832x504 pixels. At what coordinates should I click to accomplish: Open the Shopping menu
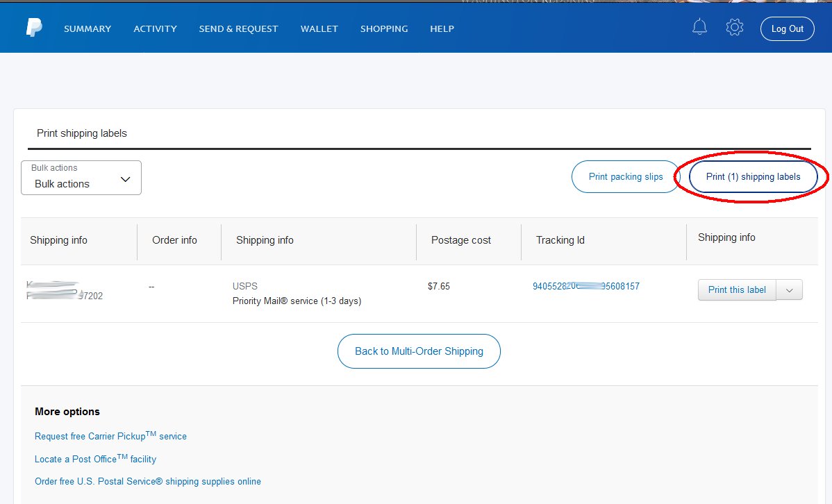[383, 28]
